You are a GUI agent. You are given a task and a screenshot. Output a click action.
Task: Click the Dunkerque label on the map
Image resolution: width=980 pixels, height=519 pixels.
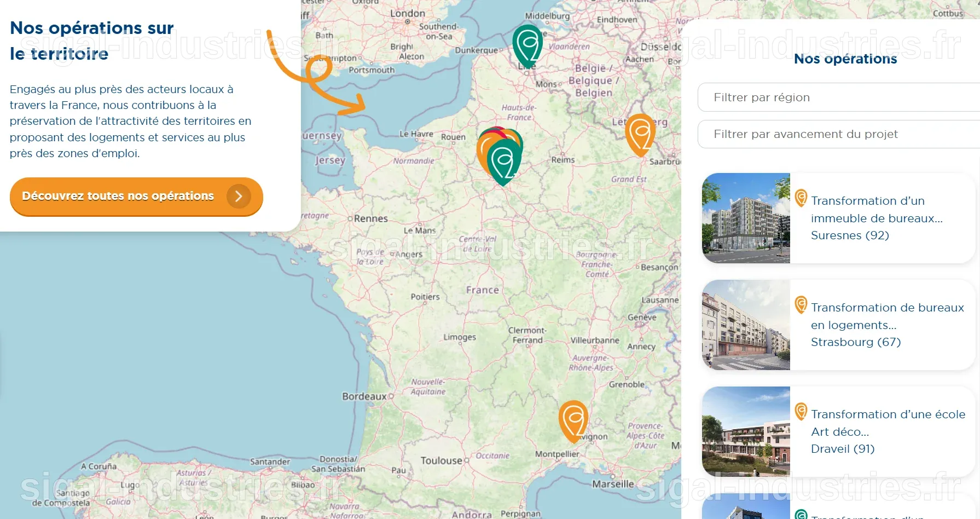coord(477,50)
